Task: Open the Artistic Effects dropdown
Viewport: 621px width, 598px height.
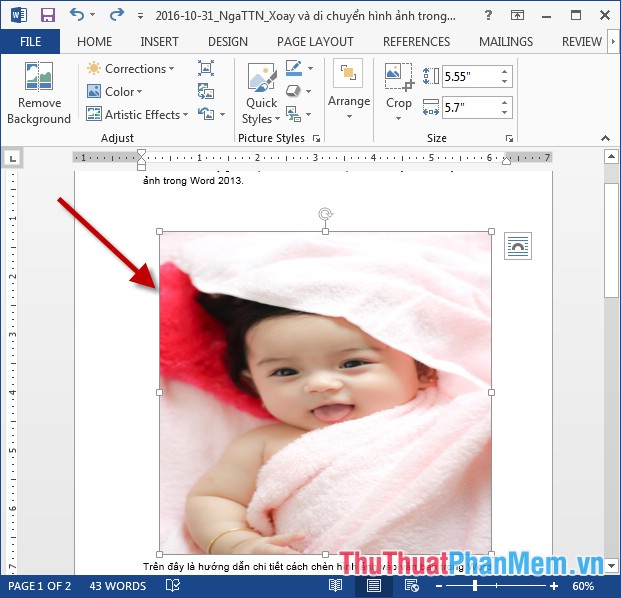Action: (137, 114)
